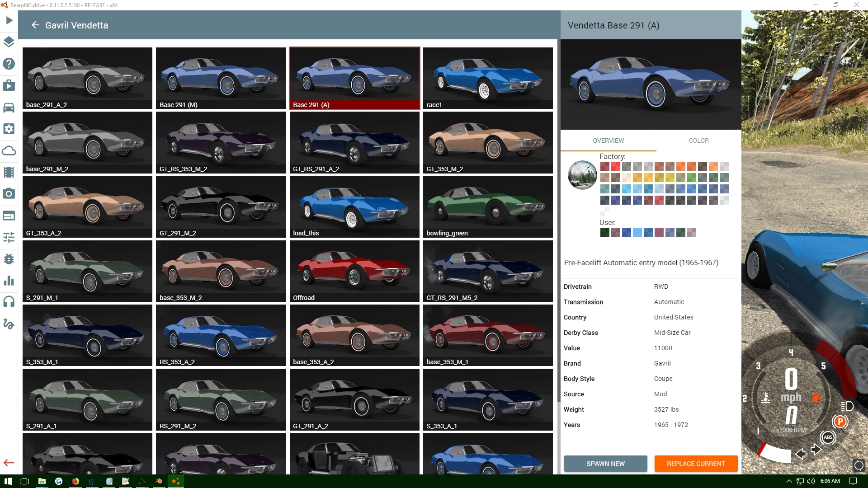Screen dimensions: 868x488
Task: Open the cloud environment icon
Action: pyautogui.click(x=9, y=151)
